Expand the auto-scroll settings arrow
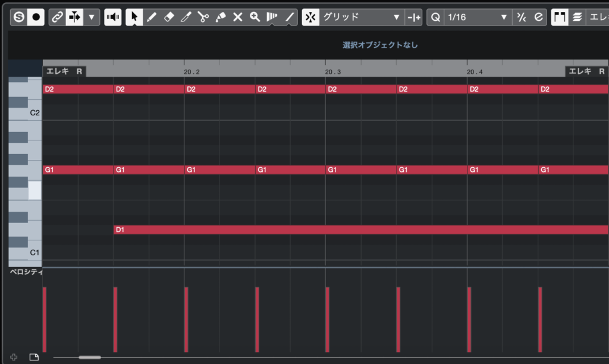Viewport: 609px width, 364px height. pos(91,17)
